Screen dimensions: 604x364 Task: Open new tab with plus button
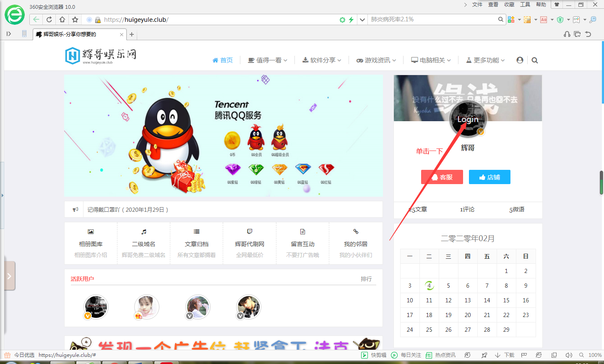pos(131,34)
